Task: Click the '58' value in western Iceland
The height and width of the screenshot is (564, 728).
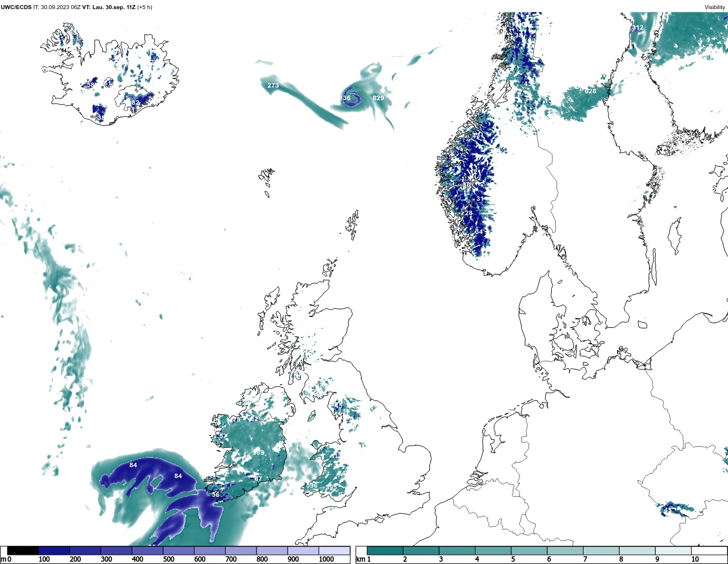Action: (90, 85)
